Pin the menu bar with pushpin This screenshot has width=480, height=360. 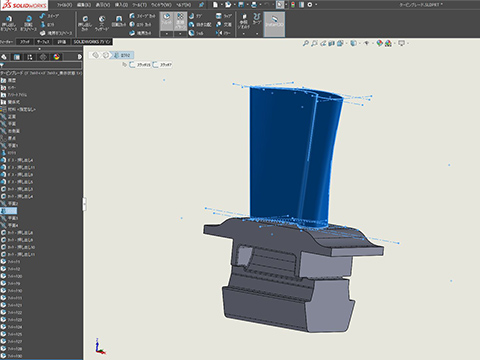pos(201,5)
